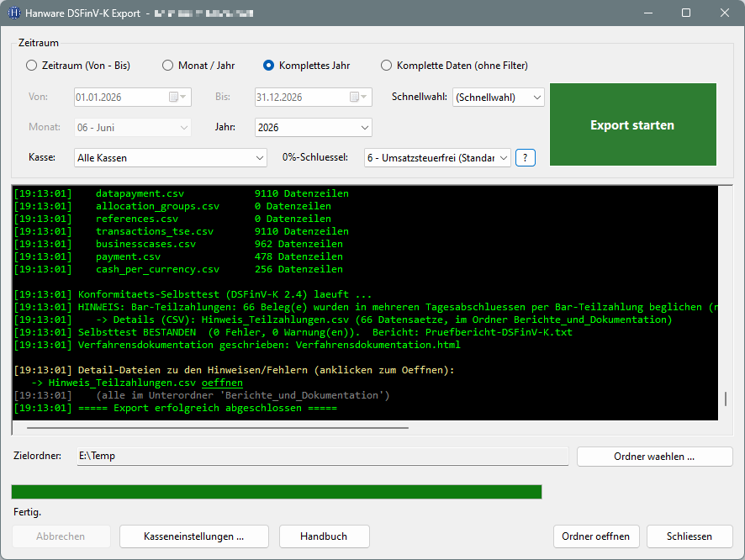Click the question mark help button
The height and width of the screenshot is (560, 745).
point(525,158)
